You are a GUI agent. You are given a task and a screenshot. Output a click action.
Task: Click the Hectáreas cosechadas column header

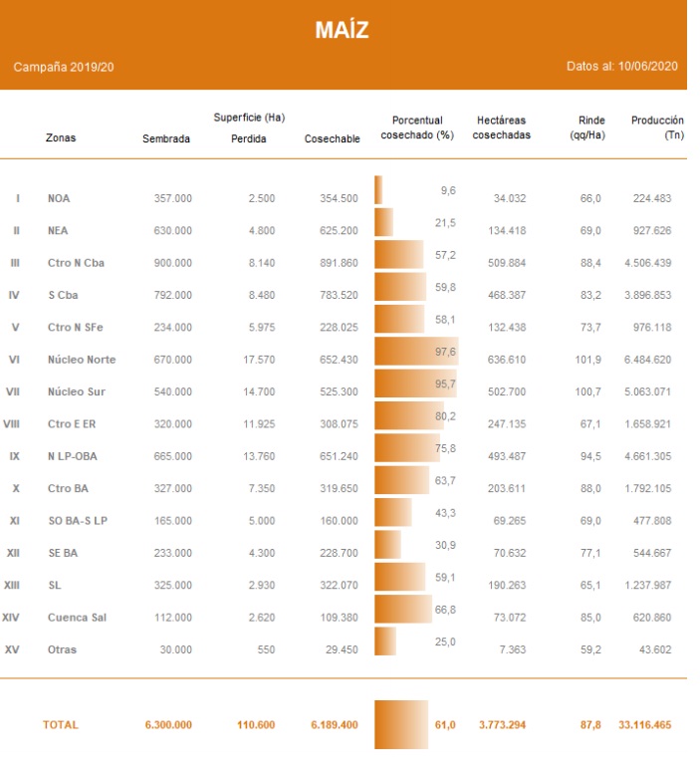[x=502, y=128]
